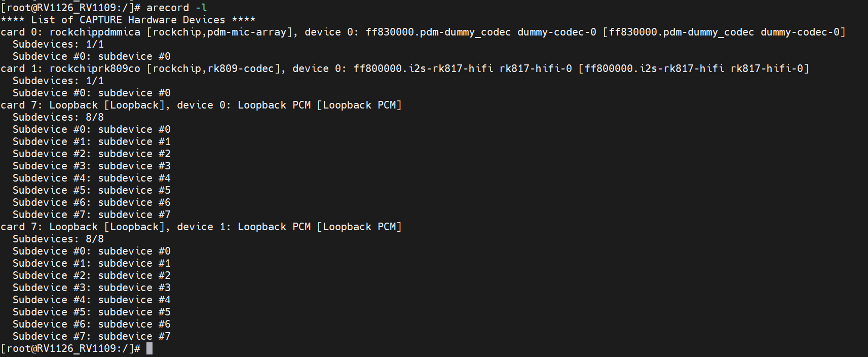
Task: Click "Subdevices: 8/8" under Loopback device 1
Action: [58, 239]
